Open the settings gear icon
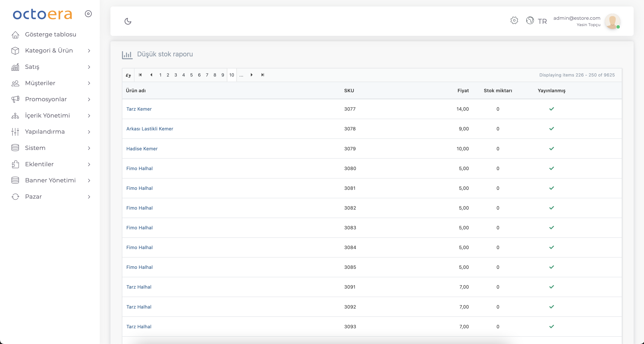 pos(514,21)
